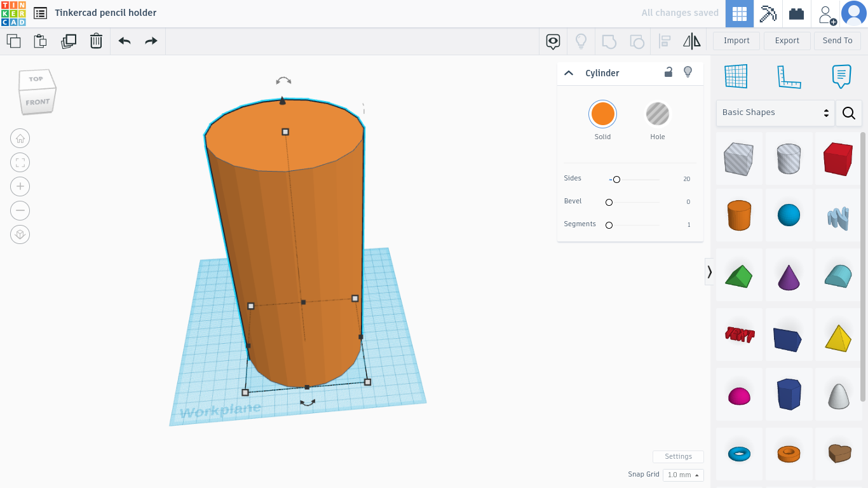
Task: Click the Workplane tool icon
Action: coord(736,76)
